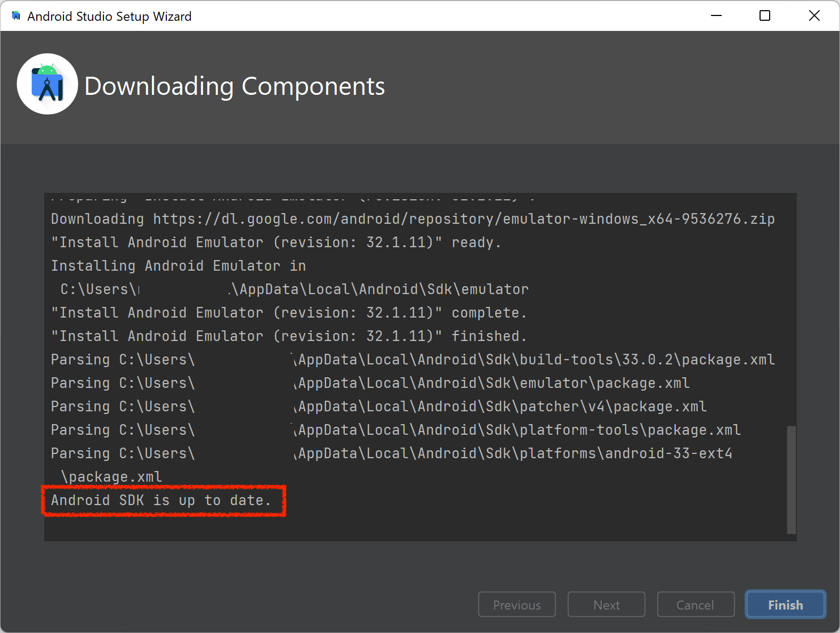Click the Downloading Components heading
The width and height of the screenshot is (840, 633).
pyautogui.click(x=235, y=86)
